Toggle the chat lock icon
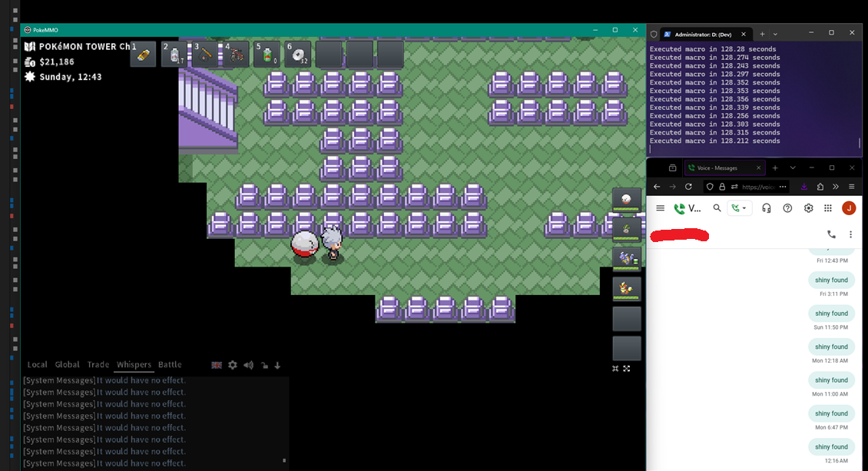 coord(264,365)
